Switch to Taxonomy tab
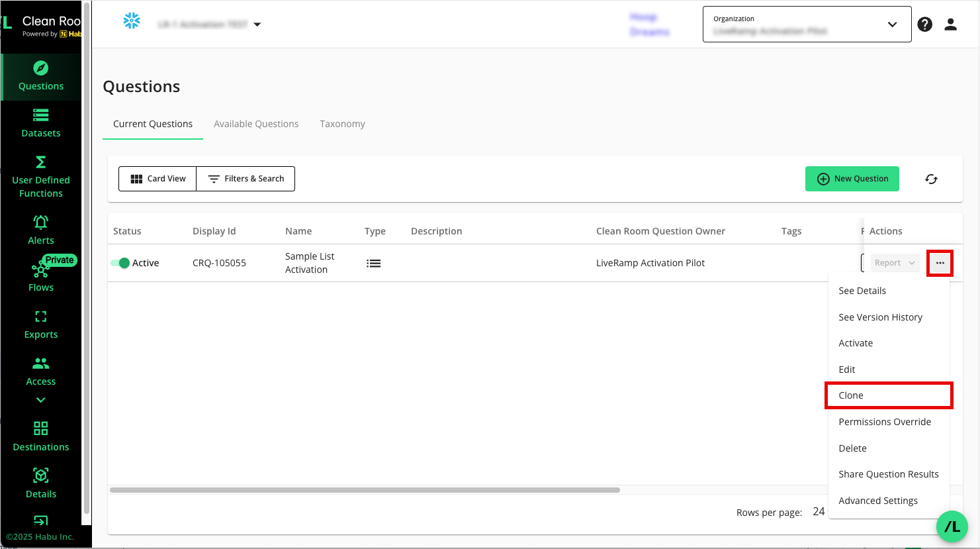The width and height of the screenshot is (980, 549). point(342,124)
